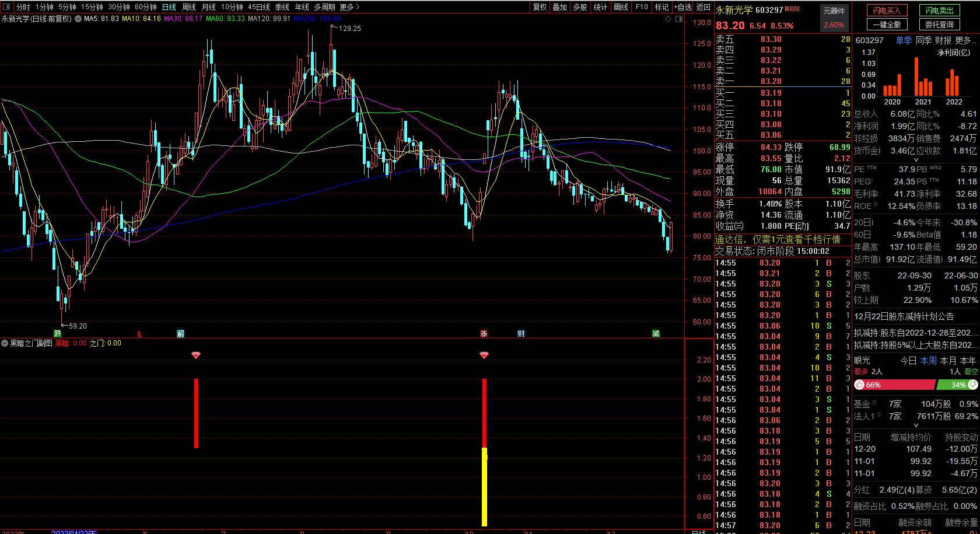This screenshot has height=534, width=980.
Task: Click the green 减 event marker
Action: click(x=656, y=333)
